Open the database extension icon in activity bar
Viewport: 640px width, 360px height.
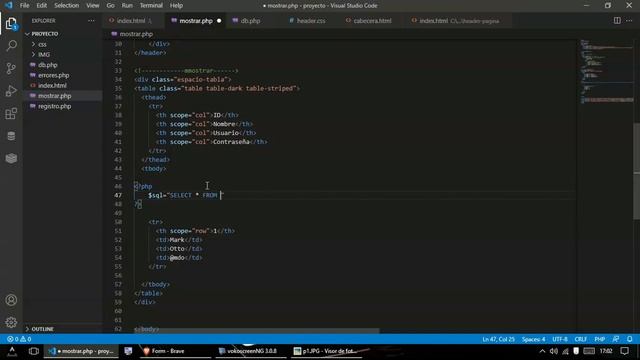pyautogui.click(x=11, y=136)
